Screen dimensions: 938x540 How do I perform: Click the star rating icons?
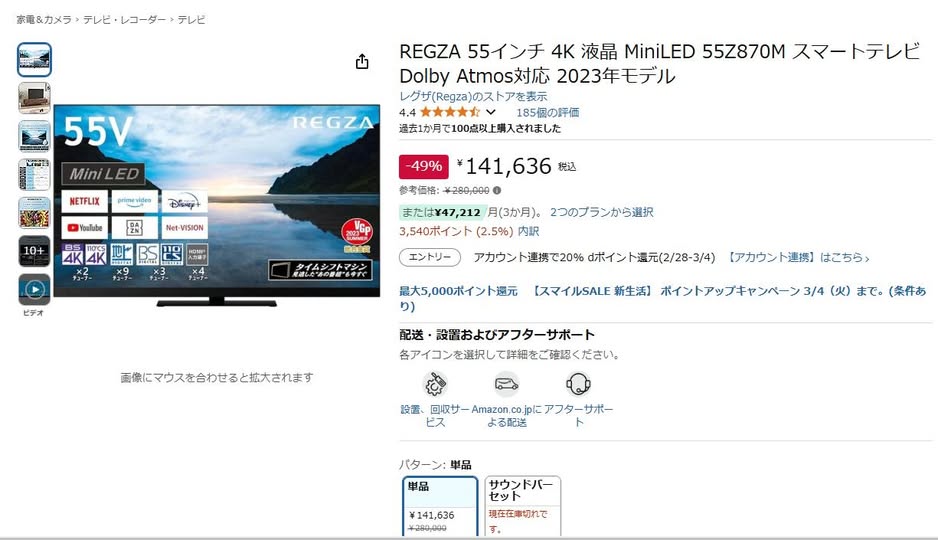449,112
